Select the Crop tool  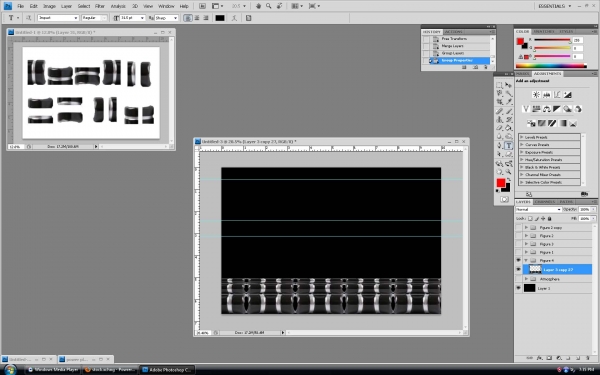click(x=499, y=102)
